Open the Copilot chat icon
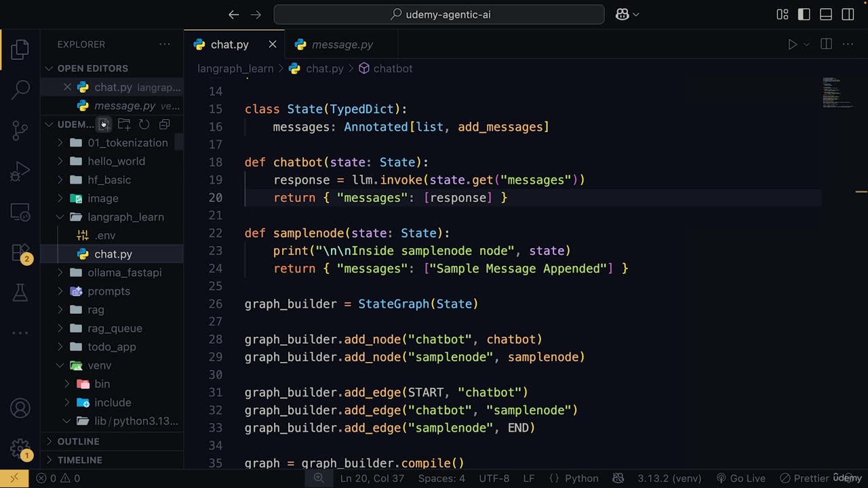 click(x=622, y=14)
